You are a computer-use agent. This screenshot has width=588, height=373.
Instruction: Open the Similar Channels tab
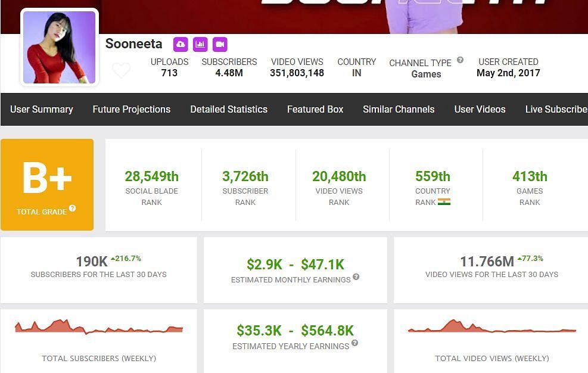[x=399, y=110]
